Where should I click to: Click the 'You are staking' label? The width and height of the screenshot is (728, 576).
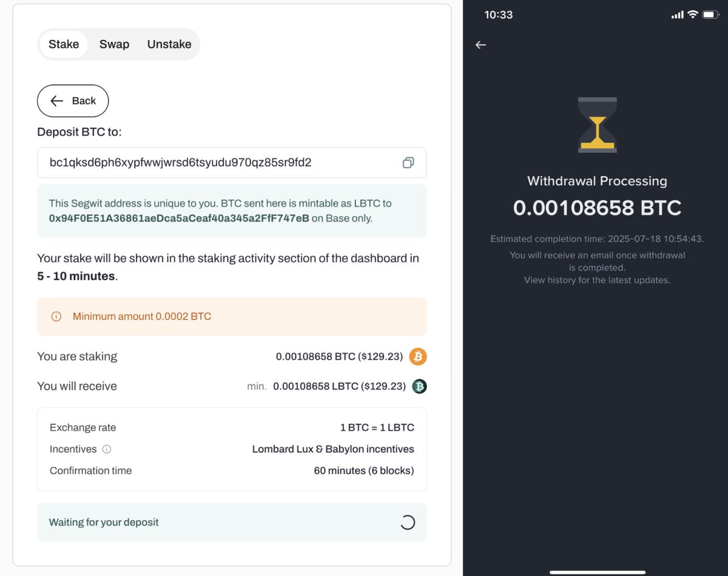click(x=77, y=357)
